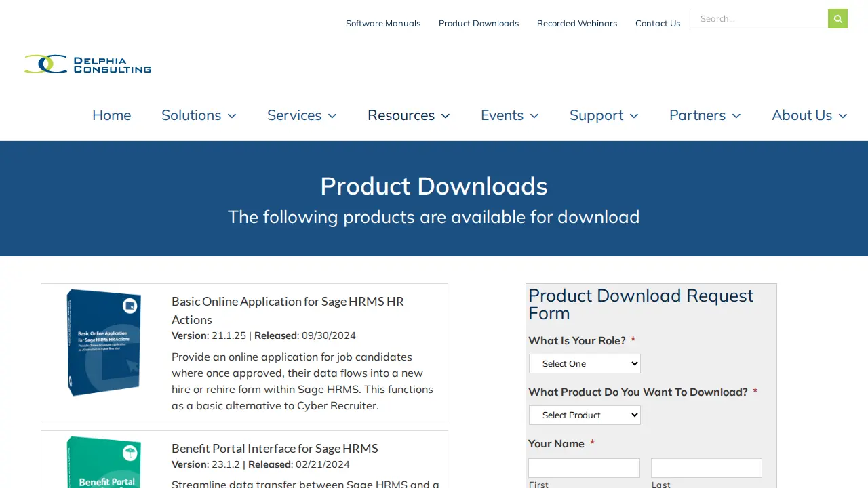Image resolution: width=868 pixels, height=488 pixels.
Task: Open the Solutions menu item
Action: (191, 115)
